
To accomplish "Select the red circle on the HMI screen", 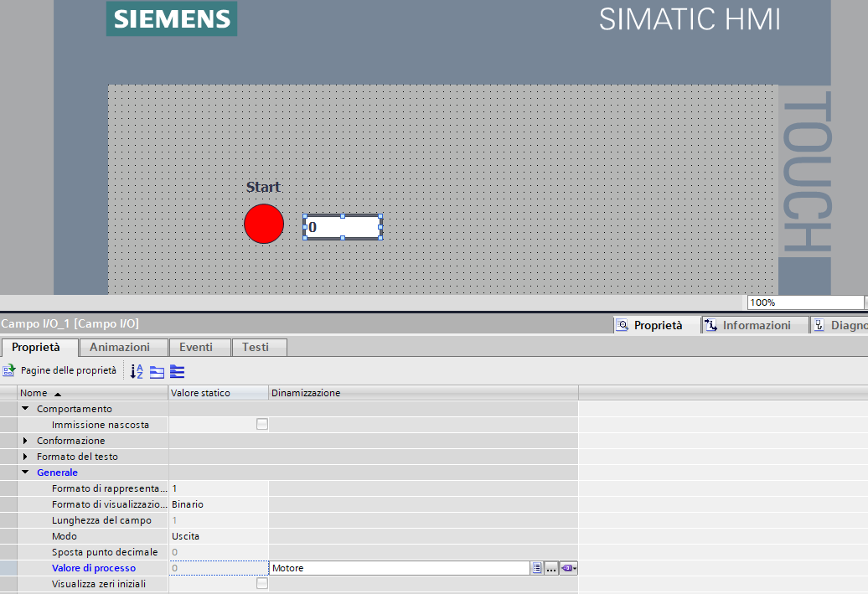I will (x=264, y=224).
